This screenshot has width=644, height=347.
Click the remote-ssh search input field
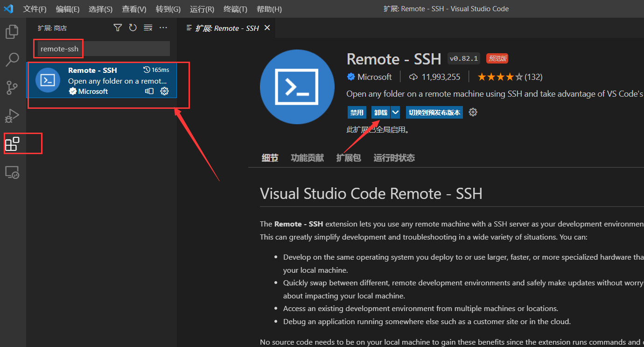tap(103, 49)
